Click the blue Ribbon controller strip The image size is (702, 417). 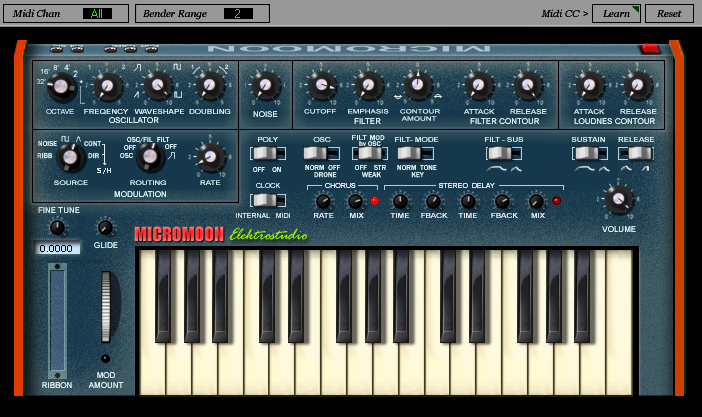click(58, 320)
